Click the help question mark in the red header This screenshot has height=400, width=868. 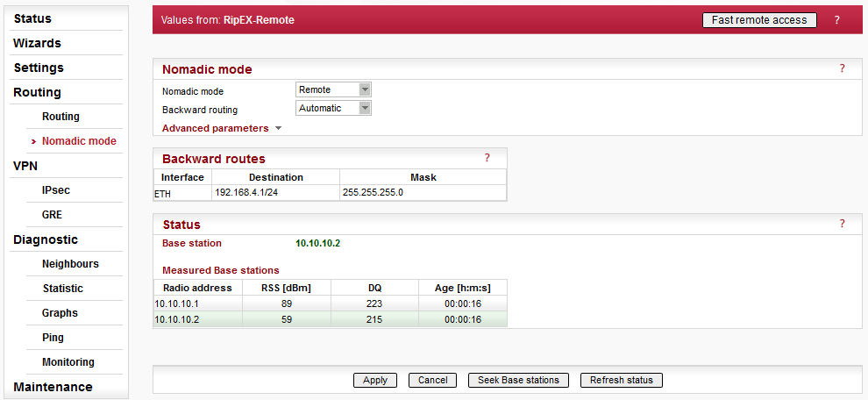(x=836, y=20)
